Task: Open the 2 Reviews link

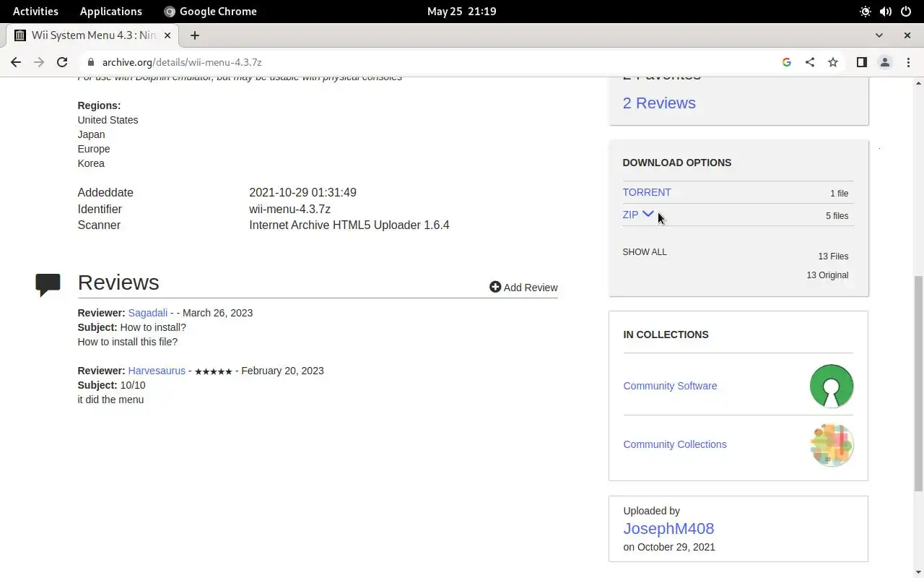Action: (659, 103)
